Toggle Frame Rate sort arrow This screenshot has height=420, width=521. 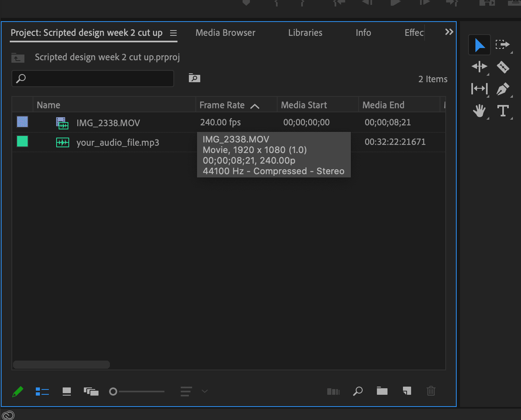click(x=255, y=106)
